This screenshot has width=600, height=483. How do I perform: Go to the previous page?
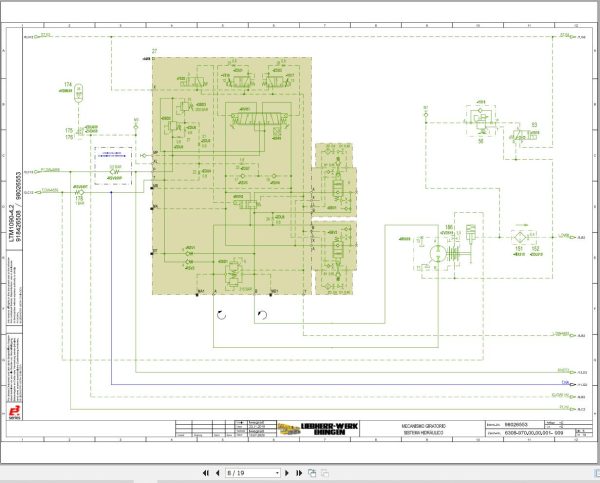click(218, 473)
